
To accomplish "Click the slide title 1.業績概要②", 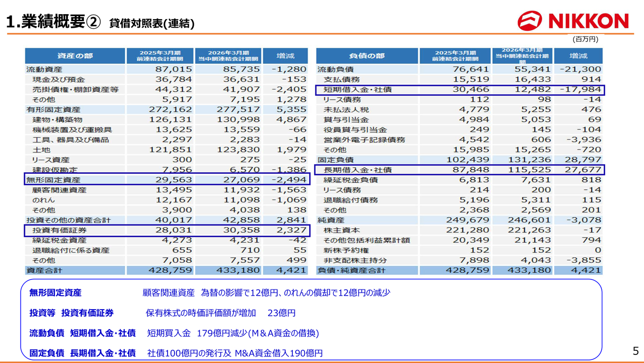I will tap(53, 22).
